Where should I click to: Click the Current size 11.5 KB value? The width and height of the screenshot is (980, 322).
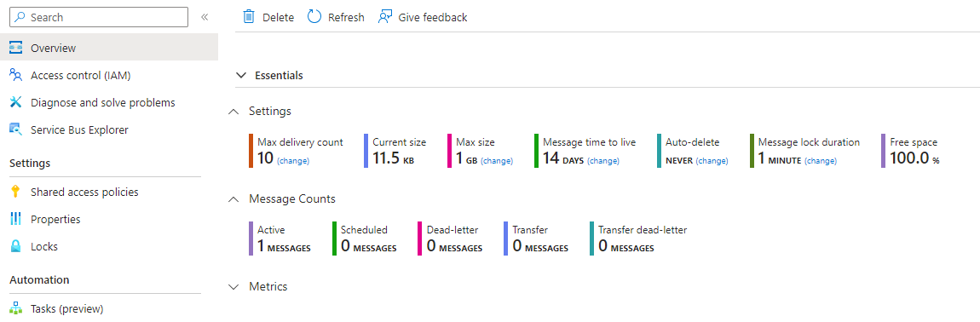click(393, 158)
